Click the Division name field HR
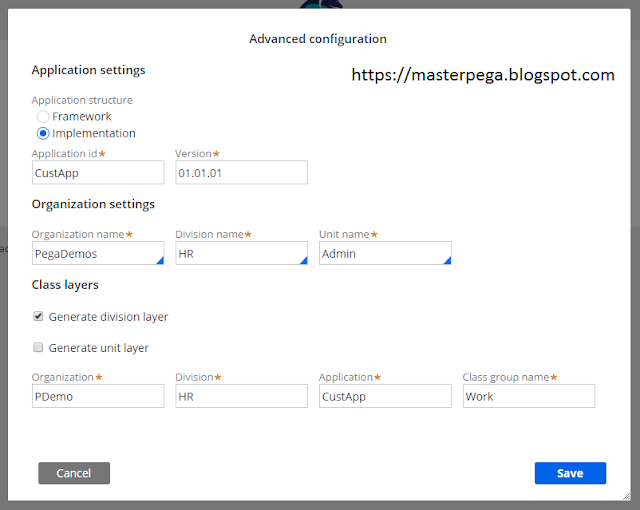The width and height of the screenshot is (640, 510). (x=241, y=253)
